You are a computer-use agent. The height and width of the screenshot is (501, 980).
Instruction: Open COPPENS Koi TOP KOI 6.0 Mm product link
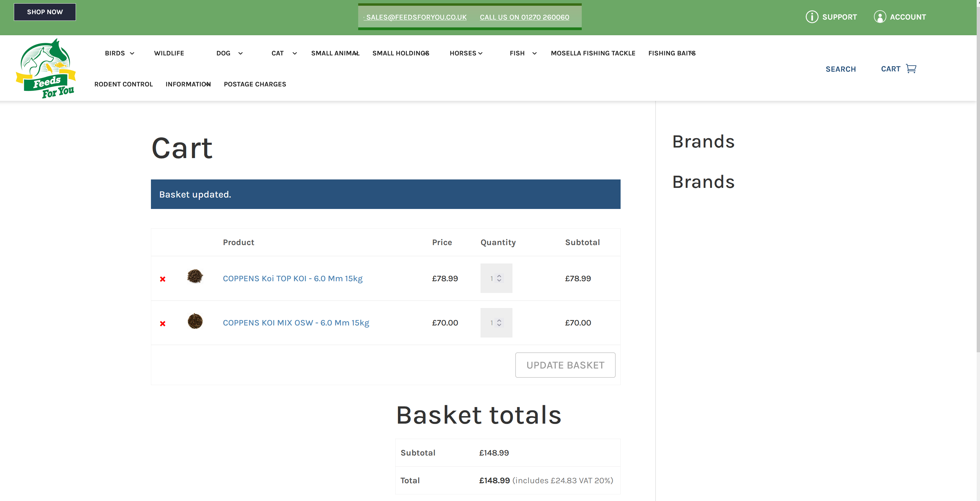point(293,278)
